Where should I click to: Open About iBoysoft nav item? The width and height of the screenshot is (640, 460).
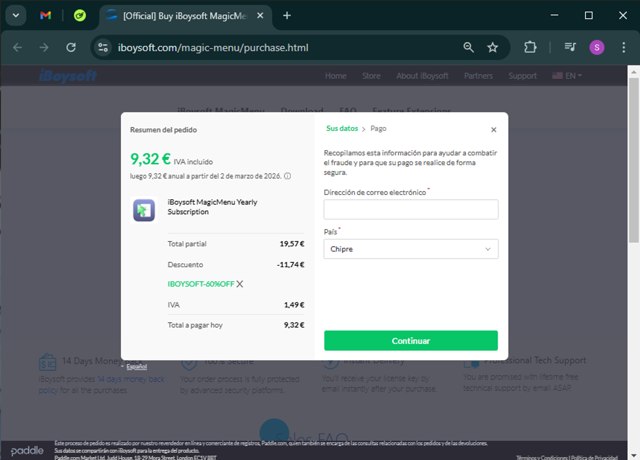(422, 76)
